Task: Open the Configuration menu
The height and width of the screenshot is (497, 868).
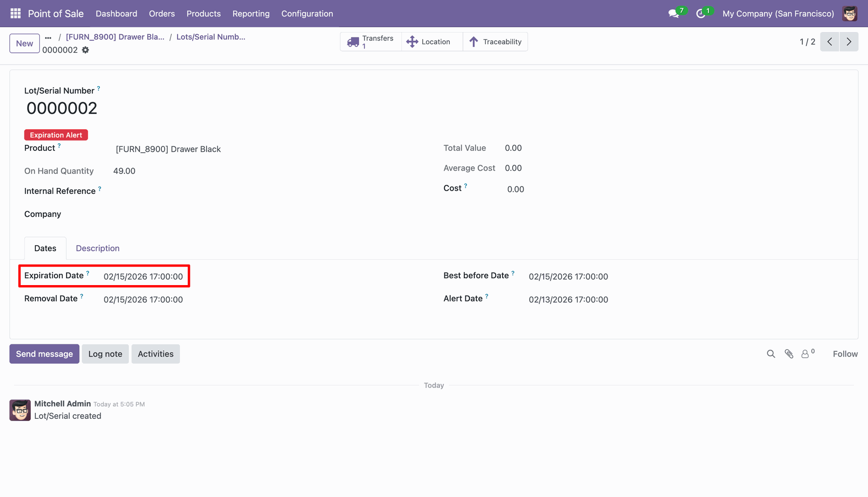Action: (307, 14)
